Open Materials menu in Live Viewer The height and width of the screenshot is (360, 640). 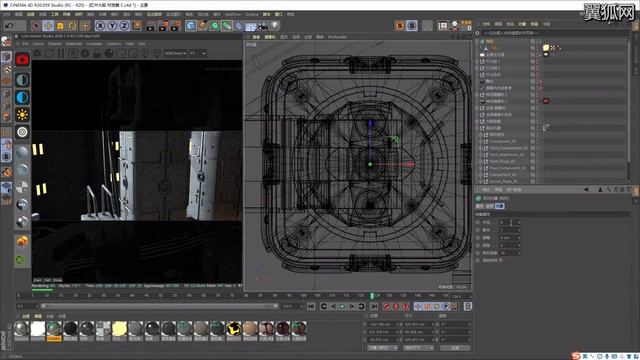(x=74, y=44)
